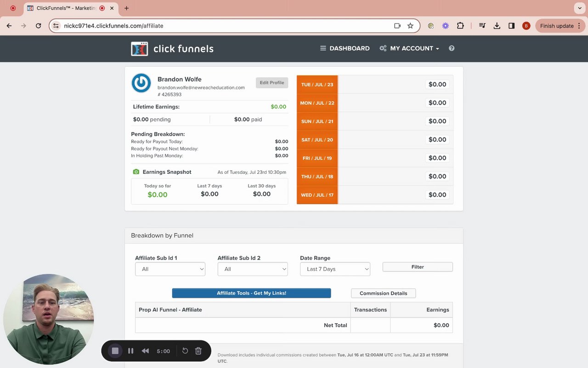
Task: Click the round globe extension icon
Action: (x=430, y=26)
